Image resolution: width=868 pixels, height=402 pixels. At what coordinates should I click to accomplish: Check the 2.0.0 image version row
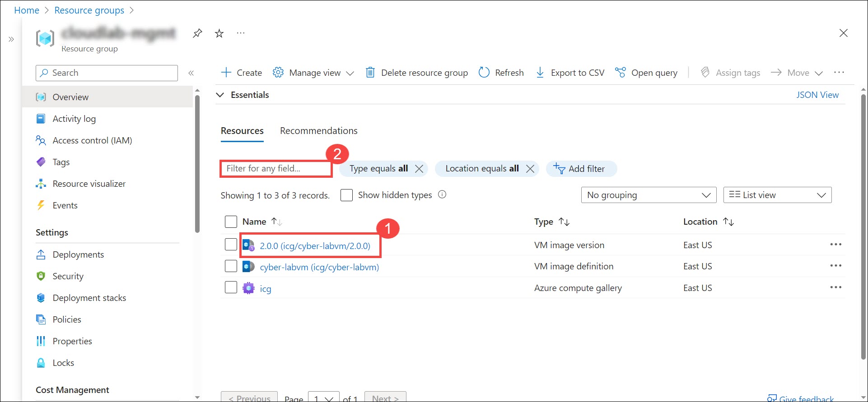(x=231, y=245)
